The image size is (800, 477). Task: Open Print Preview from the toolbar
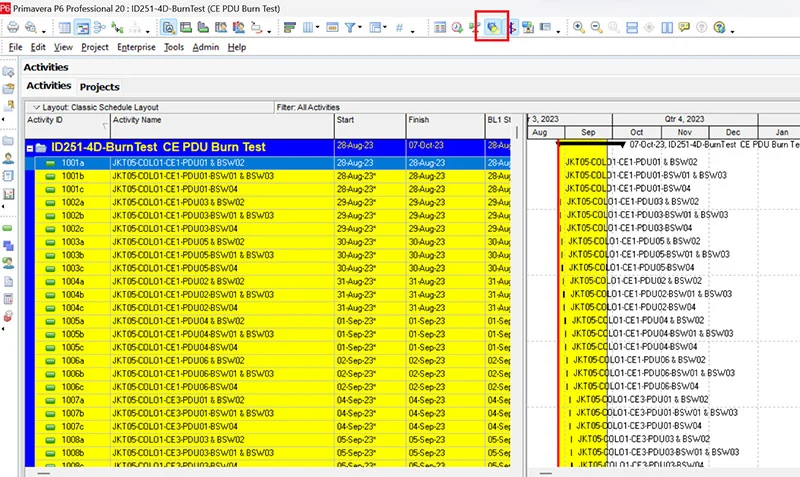pos(31,28)
